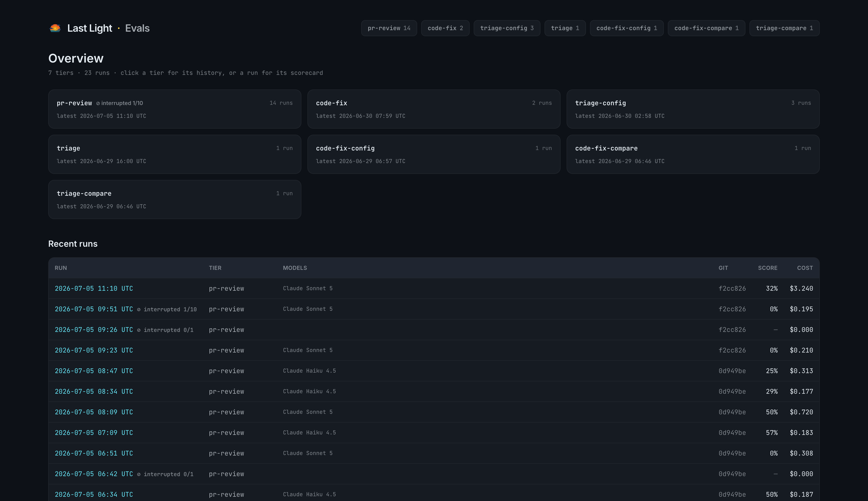Open the triage-compare tier card
This screenshot has height=501, width=868.
click(175, 199)
